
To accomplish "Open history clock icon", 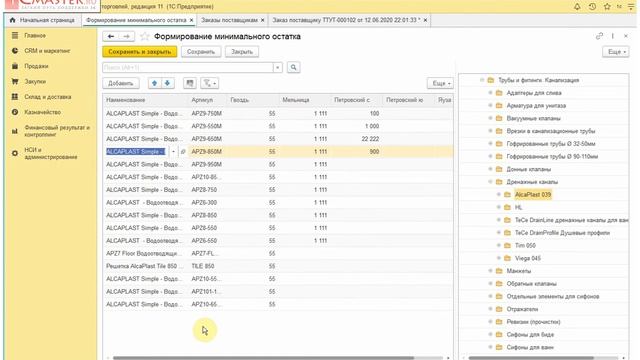I will [x=592, y=7].
